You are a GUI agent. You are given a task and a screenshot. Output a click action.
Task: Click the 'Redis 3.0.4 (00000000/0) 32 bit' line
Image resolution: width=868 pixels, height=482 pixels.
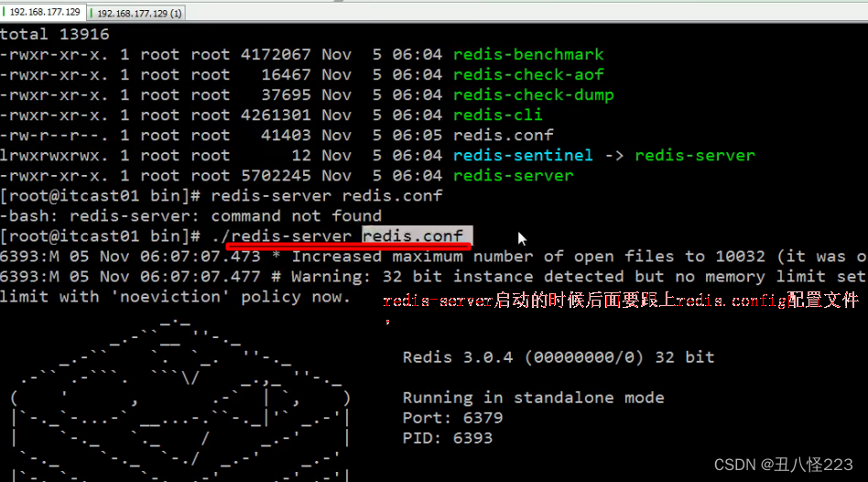pos(559,357)
